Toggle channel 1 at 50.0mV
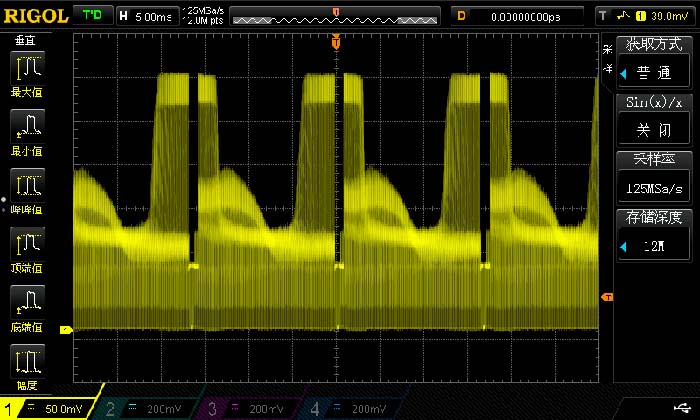Viewport: 700px width, 420px height. coord(50,408)
